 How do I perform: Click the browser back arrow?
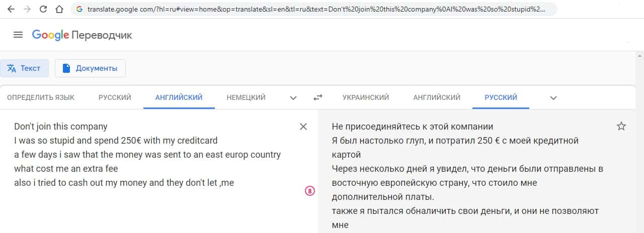coord(11,10)
